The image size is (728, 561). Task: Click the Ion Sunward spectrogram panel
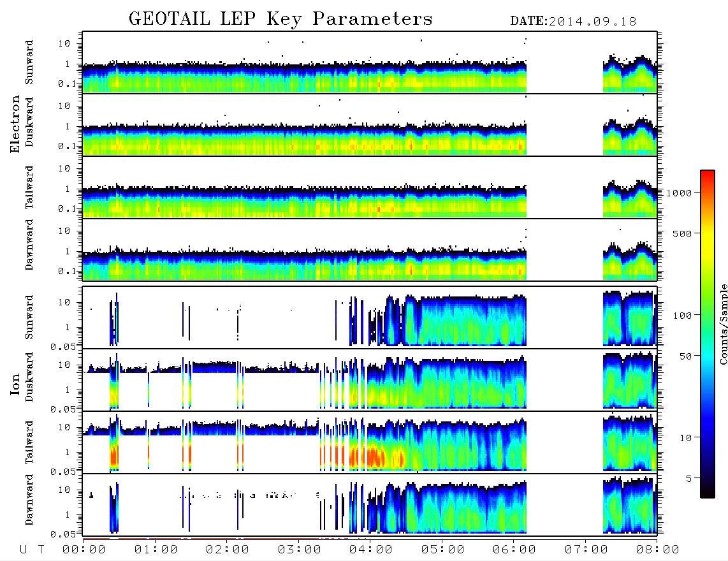(x=370, y=317)
